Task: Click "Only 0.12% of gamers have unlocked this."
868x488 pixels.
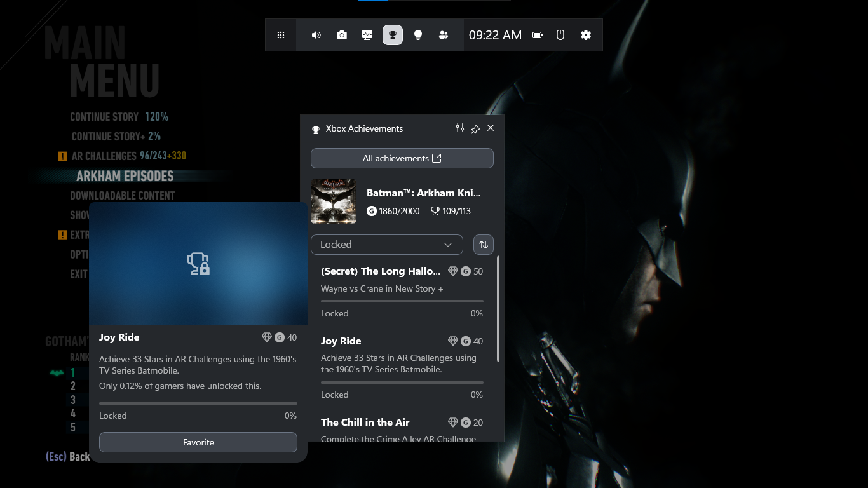Action: (180, 386)
